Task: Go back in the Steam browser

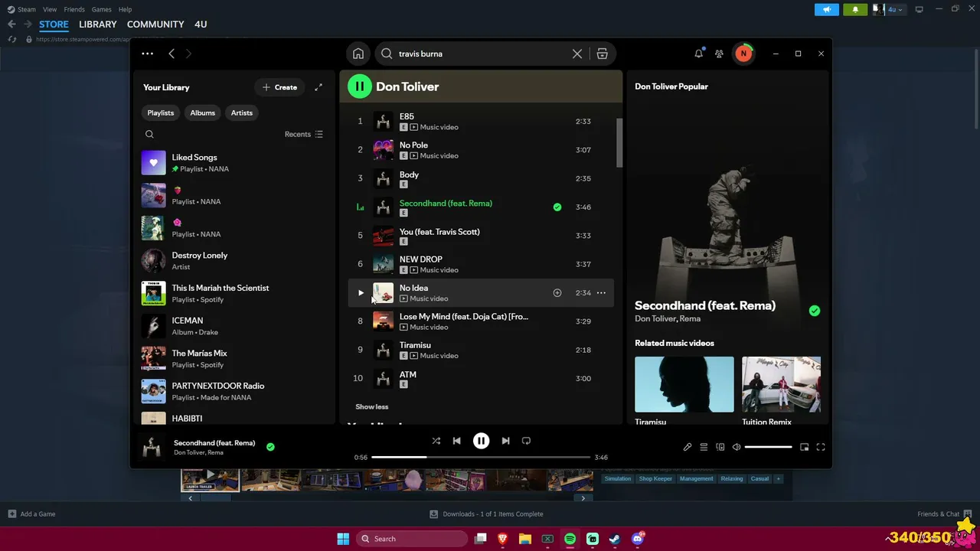Action: click(11, 24)
